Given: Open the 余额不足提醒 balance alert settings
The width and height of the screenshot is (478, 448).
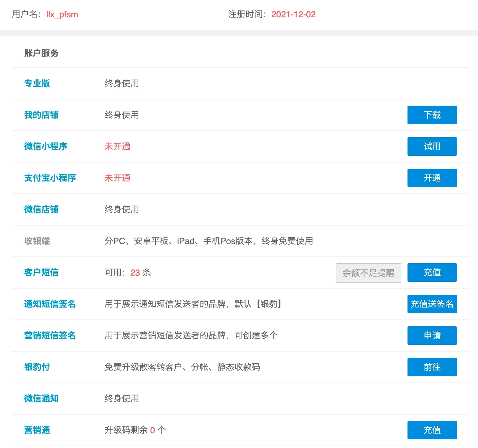Looking at the screenshot, I should point(369,273).
